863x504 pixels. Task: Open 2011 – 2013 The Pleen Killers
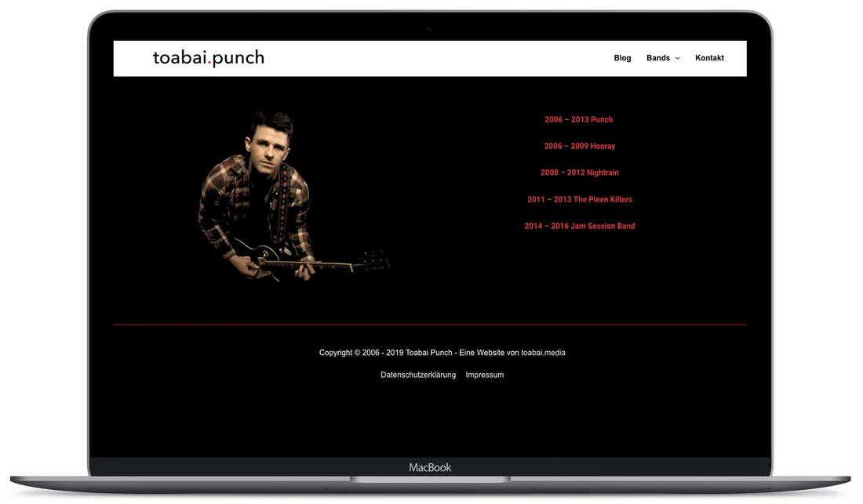click(x=580, y=199)
